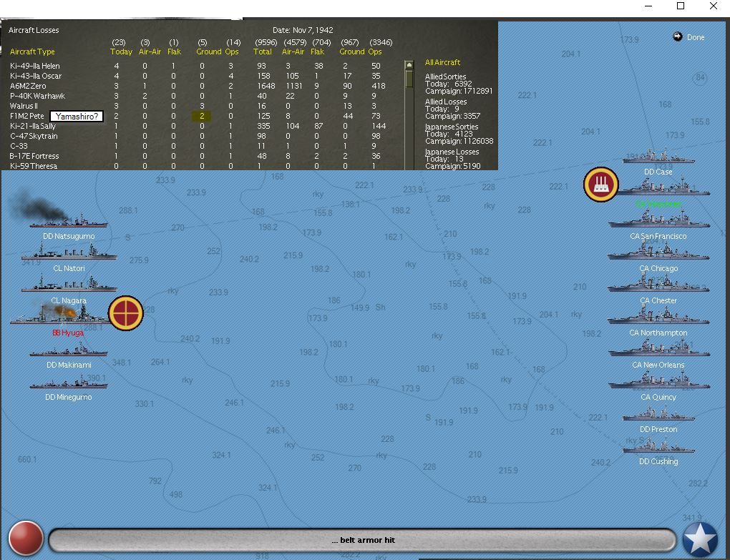Click the A6M2 Zero row name
The image size is (730, 560).
click(28, 86)
